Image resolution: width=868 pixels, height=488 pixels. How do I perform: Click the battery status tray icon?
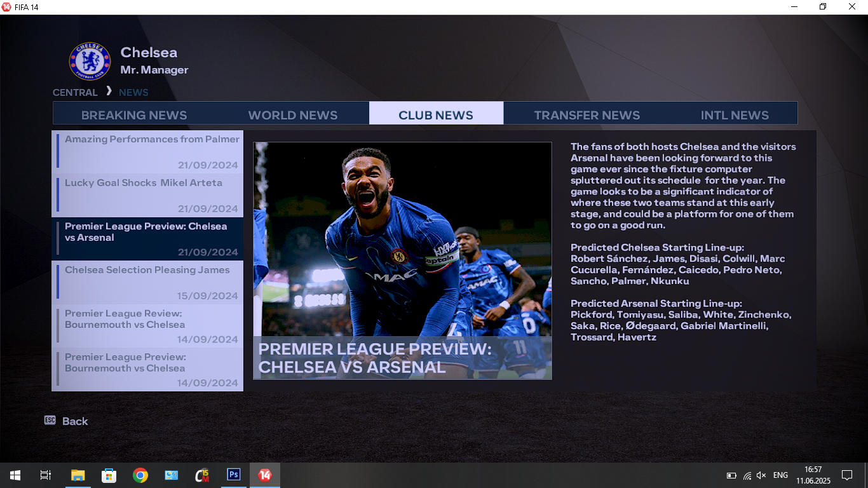coord(731,475)
